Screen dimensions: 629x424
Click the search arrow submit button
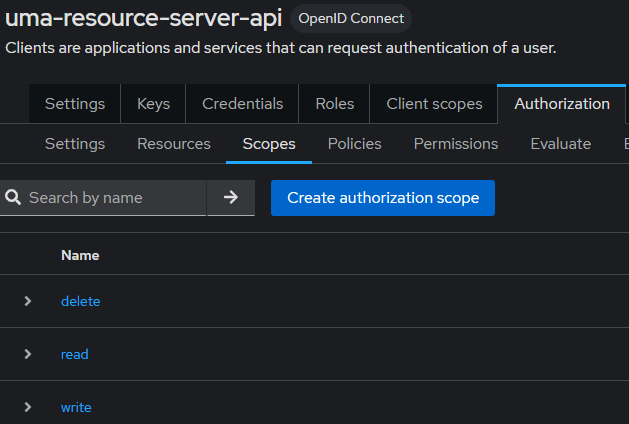tap(231, 198)
